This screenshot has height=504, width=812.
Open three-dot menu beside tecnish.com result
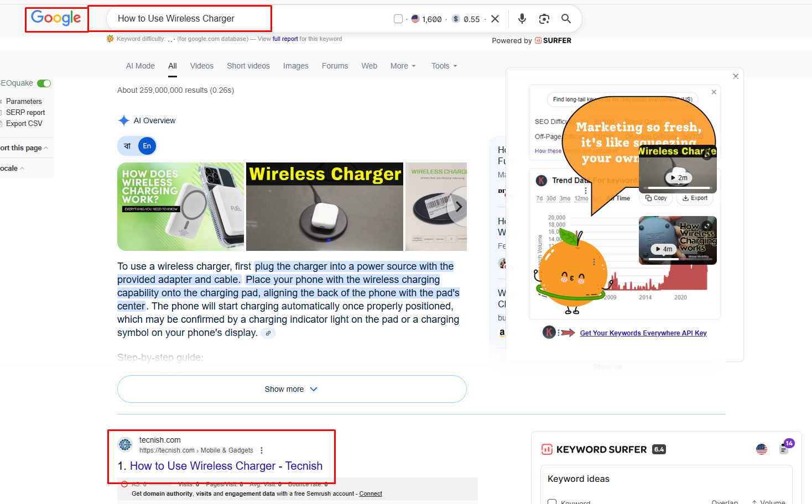262,450
